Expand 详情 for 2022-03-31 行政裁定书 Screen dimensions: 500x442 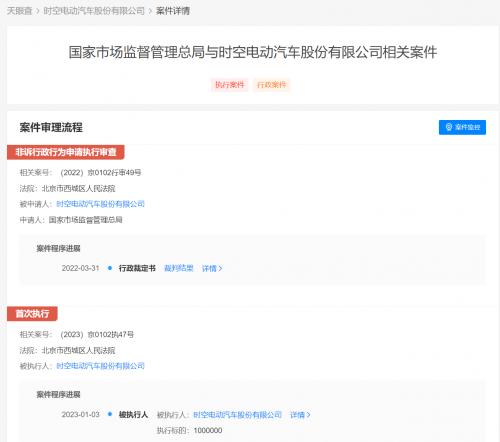tap(212, 268)
